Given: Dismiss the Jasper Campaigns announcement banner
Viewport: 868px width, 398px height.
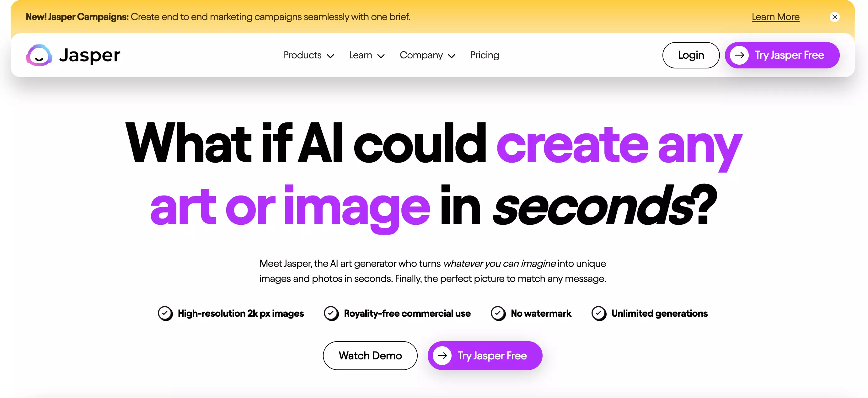Looking at the screenshot, I should (x=835, y=17).
